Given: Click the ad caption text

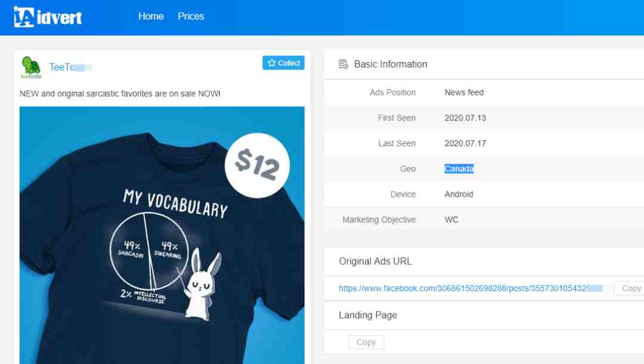Looking at the screenshot, I should coord(120,94).
